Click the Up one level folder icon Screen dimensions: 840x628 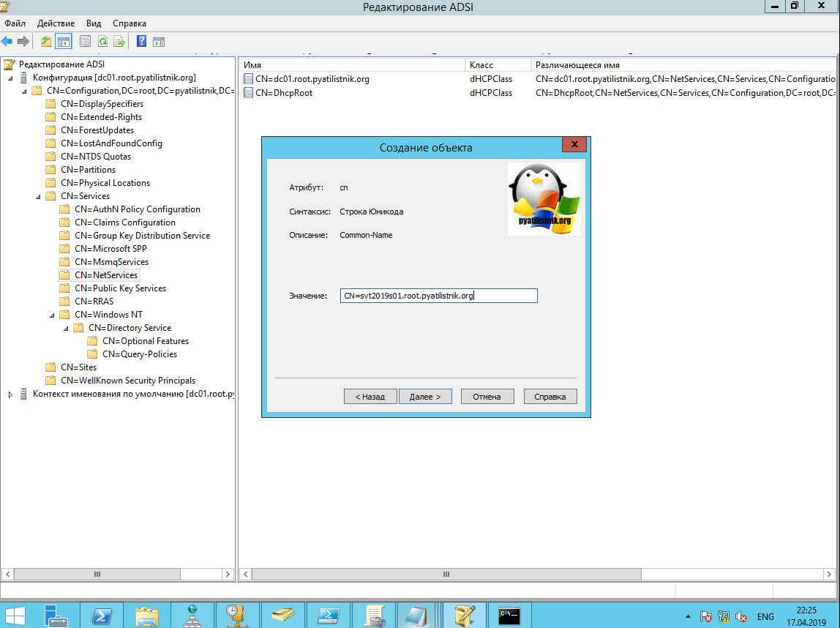click(46, 42)
